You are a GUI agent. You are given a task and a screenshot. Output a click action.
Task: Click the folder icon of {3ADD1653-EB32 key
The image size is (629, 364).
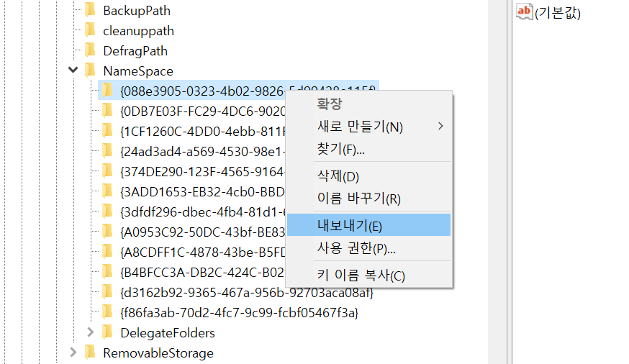[107, 191]
